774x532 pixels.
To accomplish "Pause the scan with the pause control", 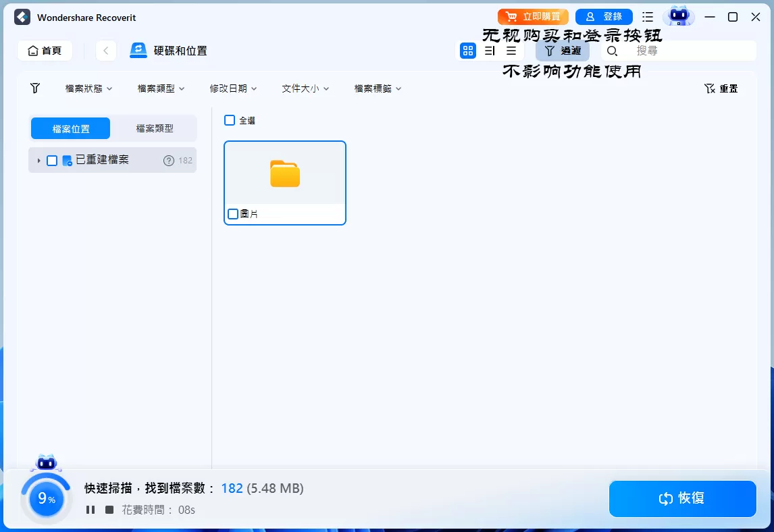I will [x=91, y=510].
